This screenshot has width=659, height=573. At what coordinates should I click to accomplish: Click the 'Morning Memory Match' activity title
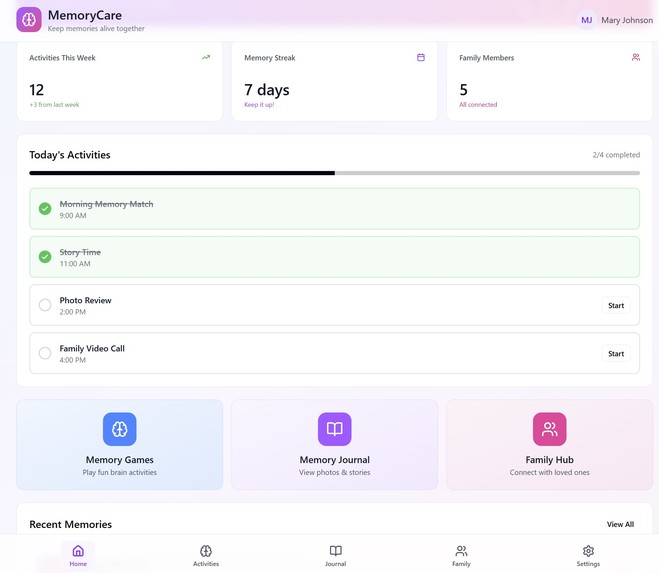tap(106, 204)
